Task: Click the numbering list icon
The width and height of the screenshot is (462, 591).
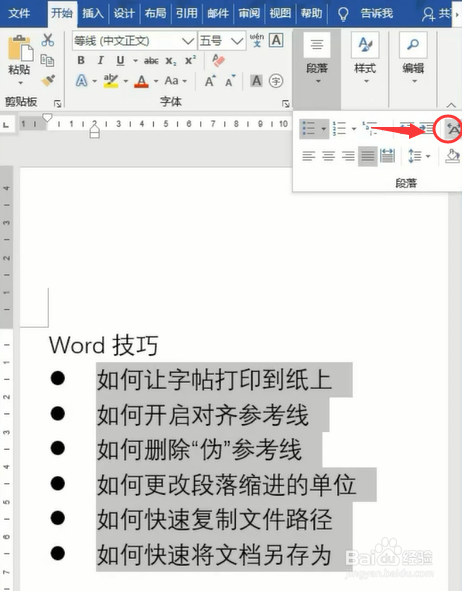Action: coord(339,129)
